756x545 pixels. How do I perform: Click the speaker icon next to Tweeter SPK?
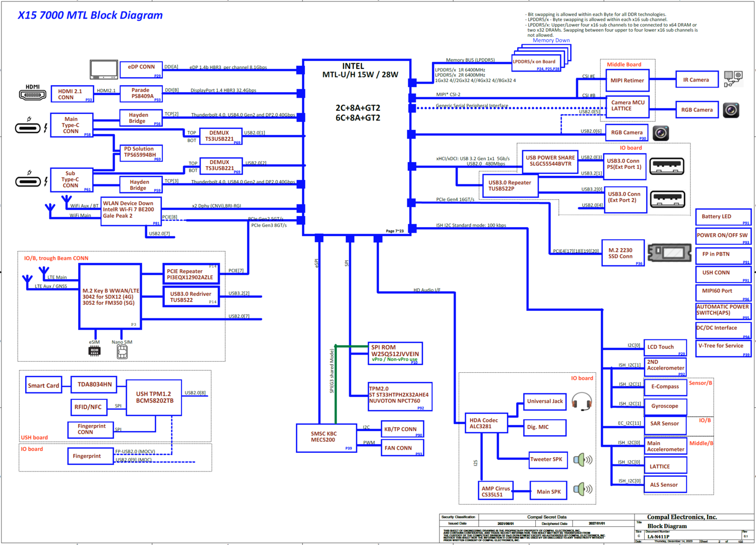point(583,459)
